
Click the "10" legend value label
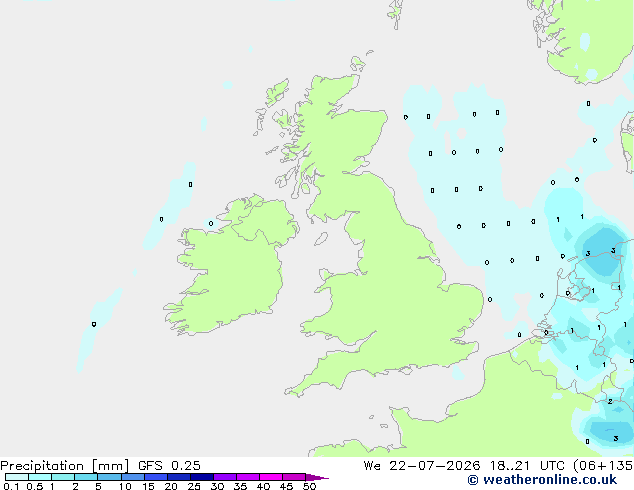125,486
